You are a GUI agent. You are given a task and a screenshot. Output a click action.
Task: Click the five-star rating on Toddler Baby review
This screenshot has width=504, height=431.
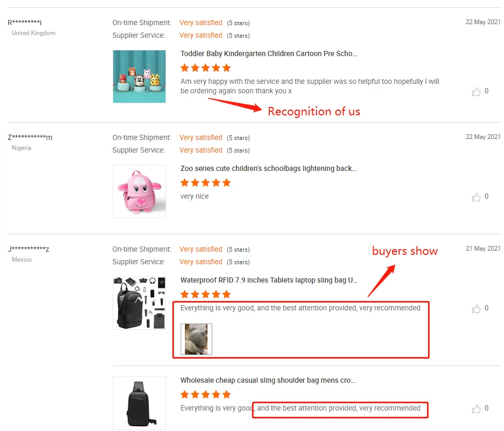tap(205, 68)
